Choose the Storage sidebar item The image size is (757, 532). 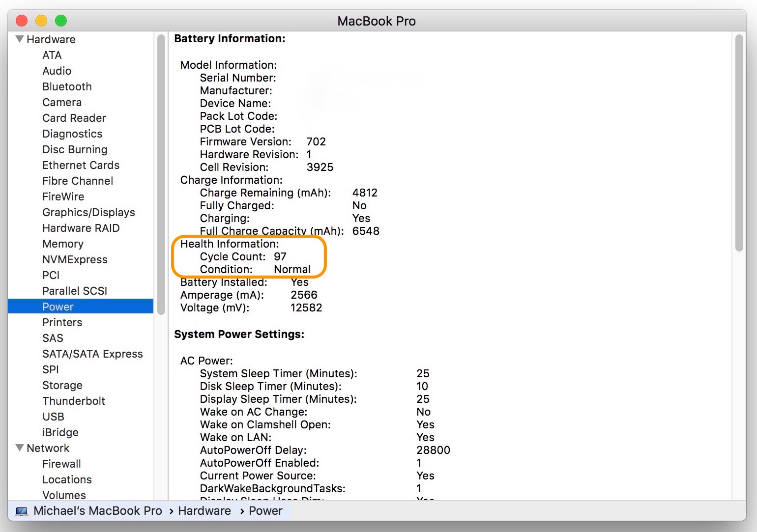[x=62, y=385]
